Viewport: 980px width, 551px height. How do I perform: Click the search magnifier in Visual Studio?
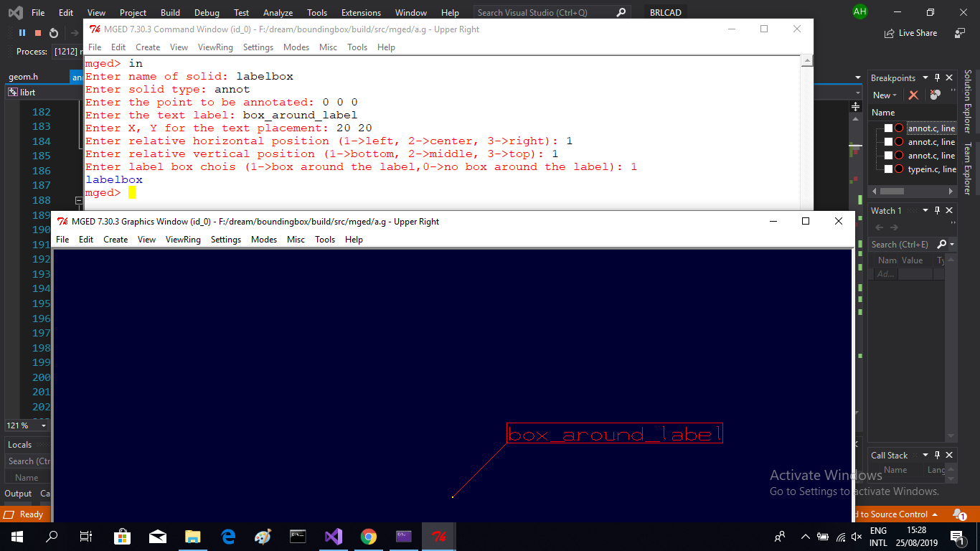click(x=621, y=12)
